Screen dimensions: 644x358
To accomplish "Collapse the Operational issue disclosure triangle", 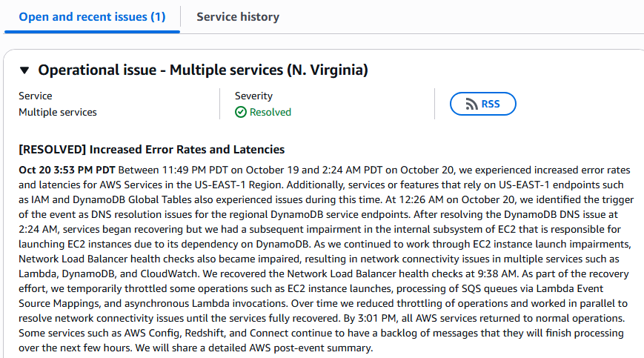I will coord(24,70).
